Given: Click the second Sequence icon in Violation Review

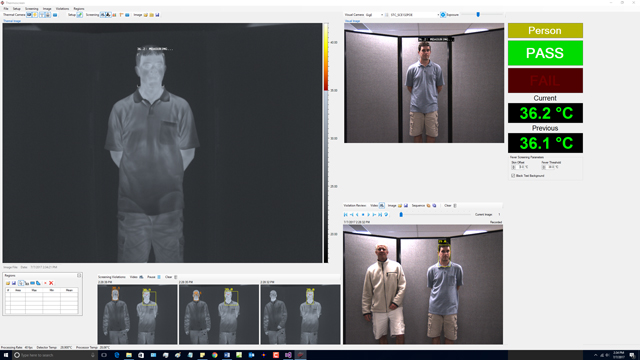Looking at the screenshot, I should click(x=434, y=205).
